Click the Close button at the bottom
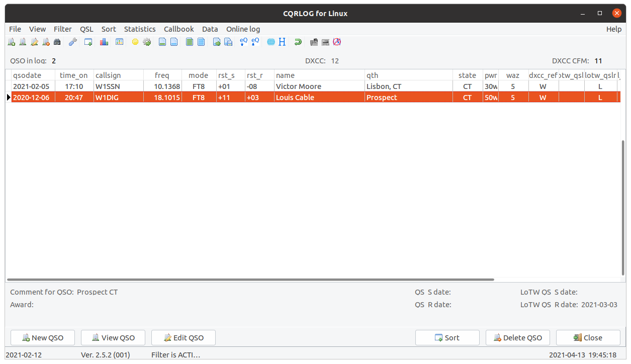 588,338
